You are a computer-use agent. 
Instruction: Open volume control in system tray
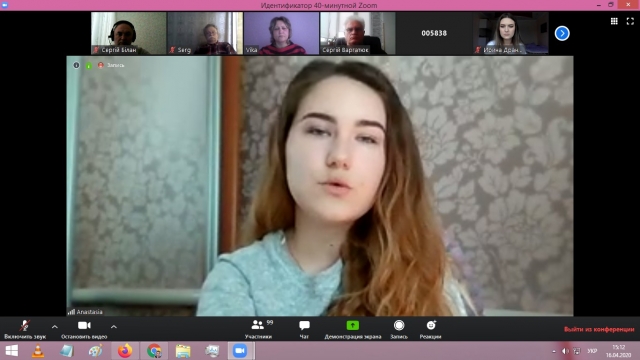pos(565,351)
